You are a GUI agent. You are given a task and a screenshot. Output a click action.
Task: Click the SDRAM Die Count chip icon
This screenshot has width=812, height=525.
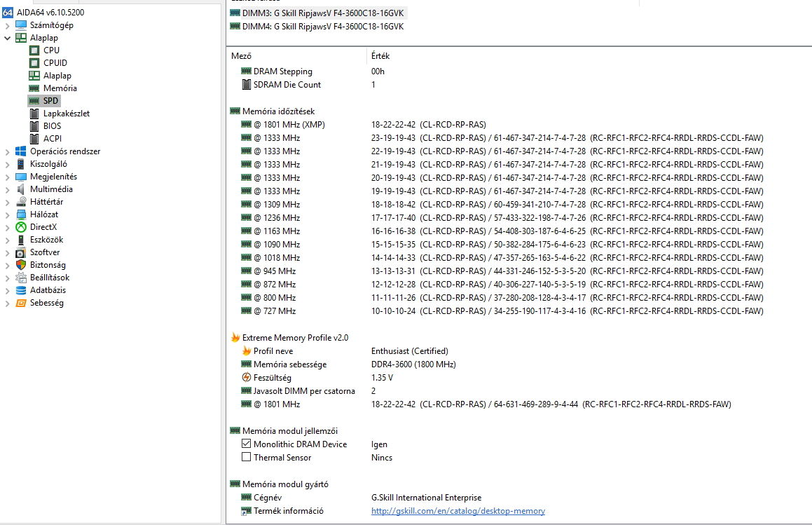pyautogui.click(x=247, y=85)
